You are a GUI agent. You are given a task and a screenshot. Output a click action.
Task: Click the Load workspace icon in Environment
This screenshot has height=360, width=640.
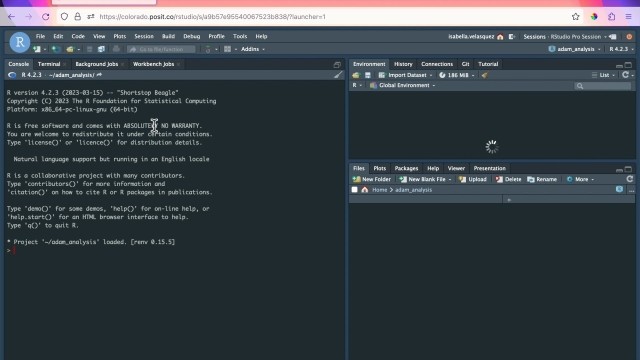tap(356, 75)
